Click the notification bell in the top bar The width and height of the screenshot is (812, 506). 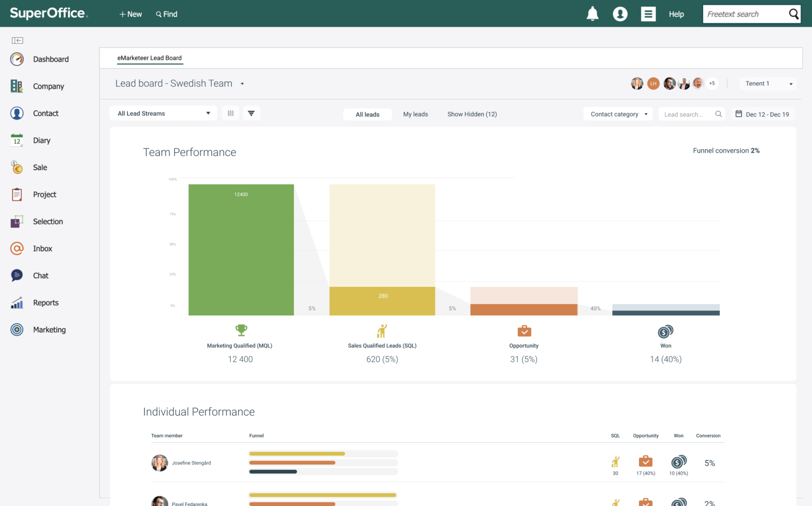[x=592, y=14]
